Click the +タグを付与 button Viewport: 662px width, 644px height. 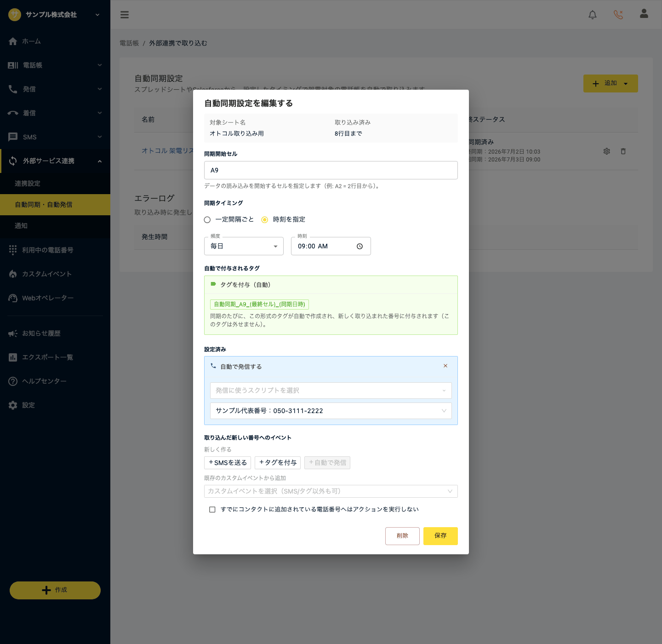coord(278,463)
